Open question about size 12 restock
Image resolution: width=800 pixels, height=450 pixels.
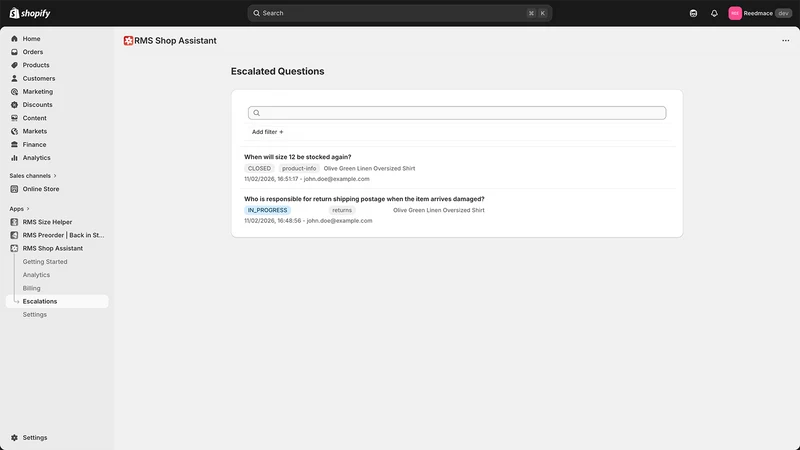[x=297, y=157]
